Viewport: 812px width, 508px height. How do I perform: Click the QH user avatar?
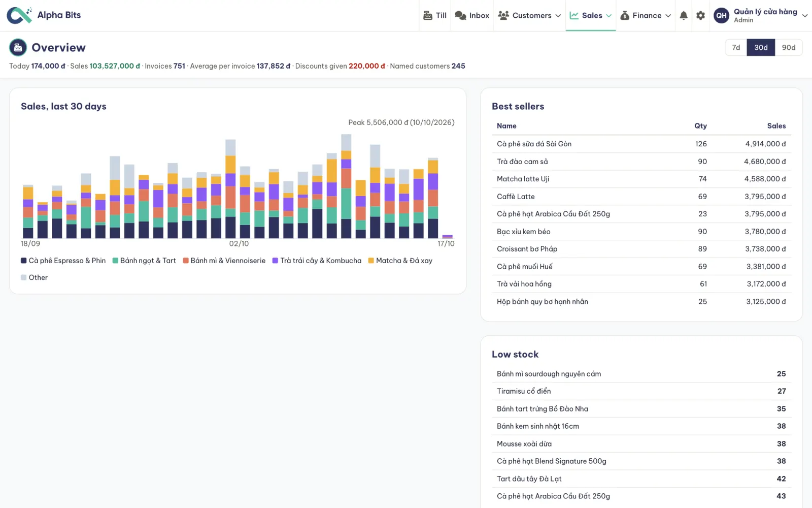coord(722,15)
